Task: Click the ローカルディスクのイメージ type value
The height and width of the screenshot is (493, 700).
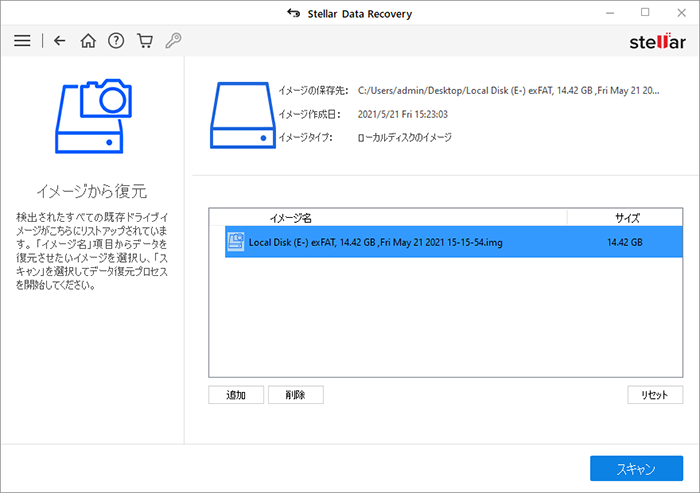Action: 404,138
